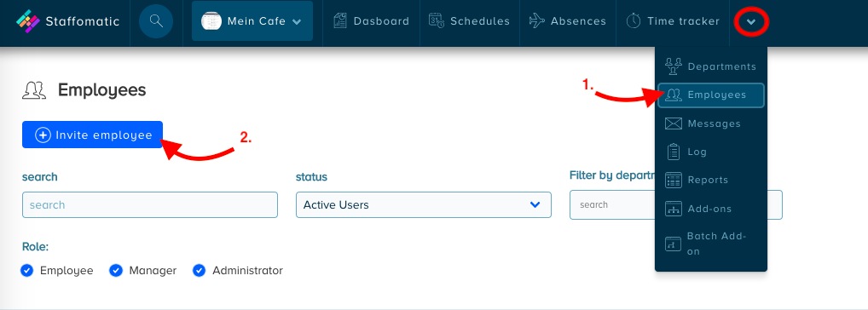The width and height of the screenshot is (868, 310).
Task: Expand the Mein Cafe location dropdown
Action: 252,21
